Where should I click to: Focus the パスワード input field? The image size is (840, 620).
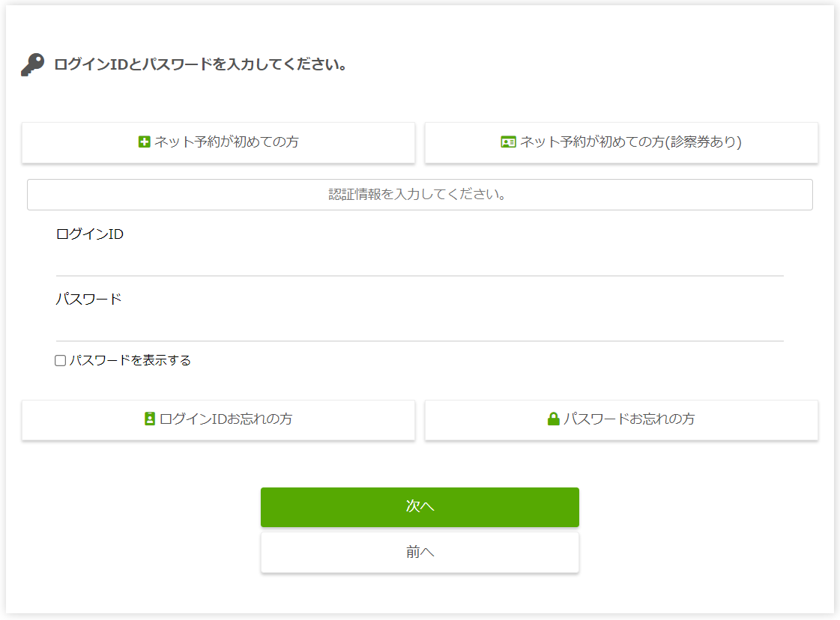tap(420, 328)
